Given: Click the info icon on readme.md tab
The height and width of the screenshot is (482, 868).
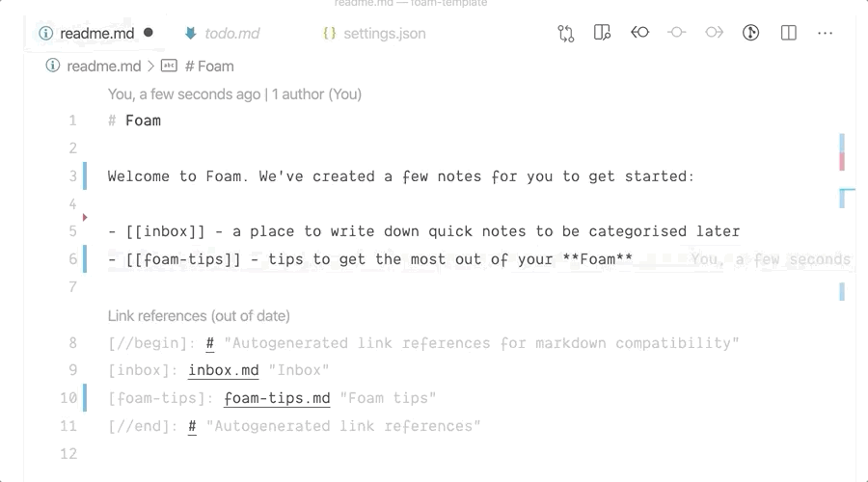Looking at the screenshot, I should point(45,34).
